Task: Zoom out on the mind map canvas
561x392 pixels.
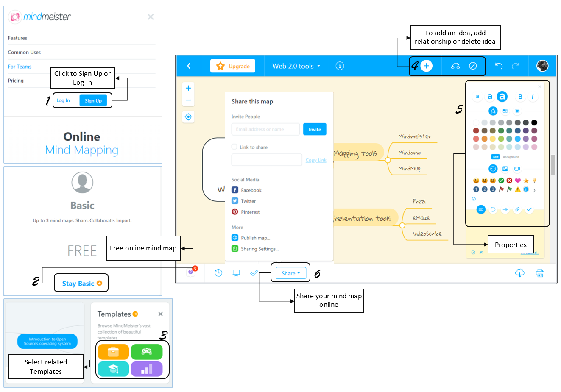Action: tap(188, 100)
